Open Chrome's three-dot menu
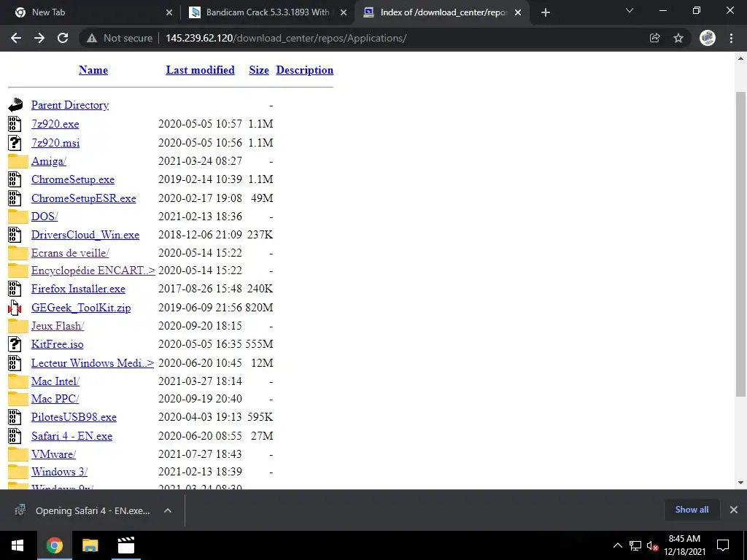 coord(731,38)
